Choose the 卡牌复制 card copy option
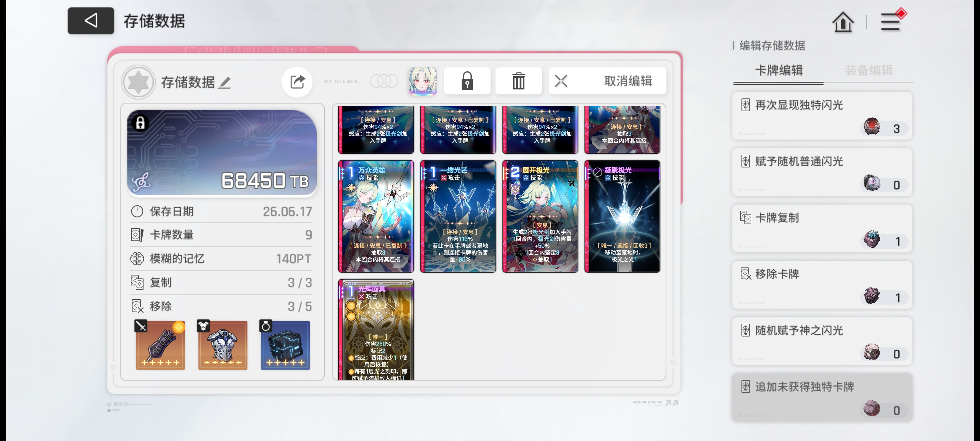The image size is (980, 441). click(x=822, y=228)
